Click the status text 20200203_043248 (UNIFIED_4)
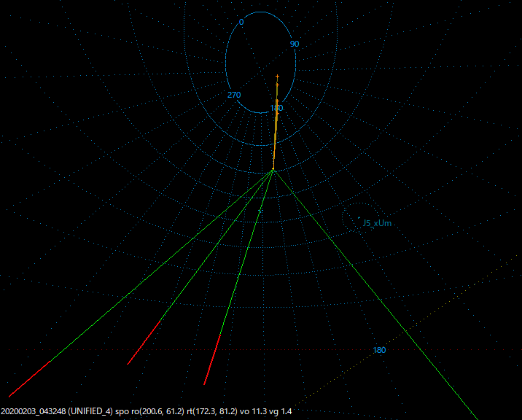522x420 pixels. click(57, 411)
